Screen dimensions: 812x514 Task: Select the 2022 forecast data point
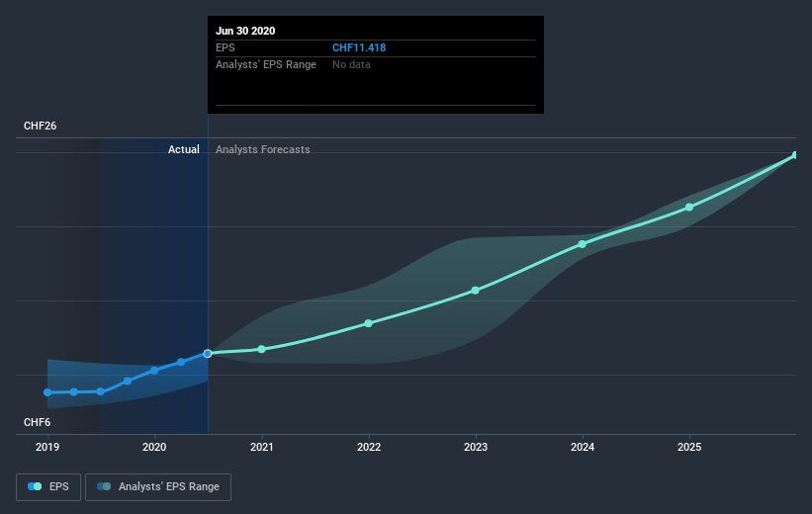(x=369, y=323)
